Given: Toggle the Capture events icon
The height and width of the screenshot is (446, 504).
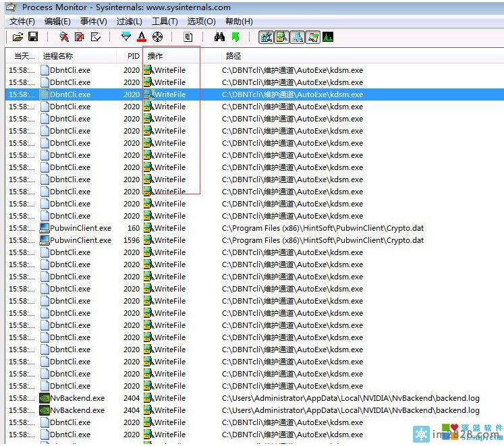Looking at the screenshot, I should (64, 37).
